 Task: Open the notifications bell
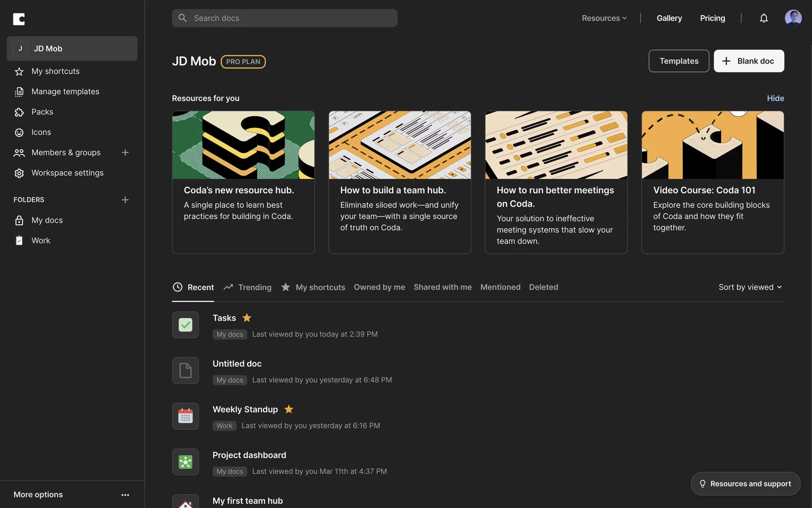click(x=763, y=18)
